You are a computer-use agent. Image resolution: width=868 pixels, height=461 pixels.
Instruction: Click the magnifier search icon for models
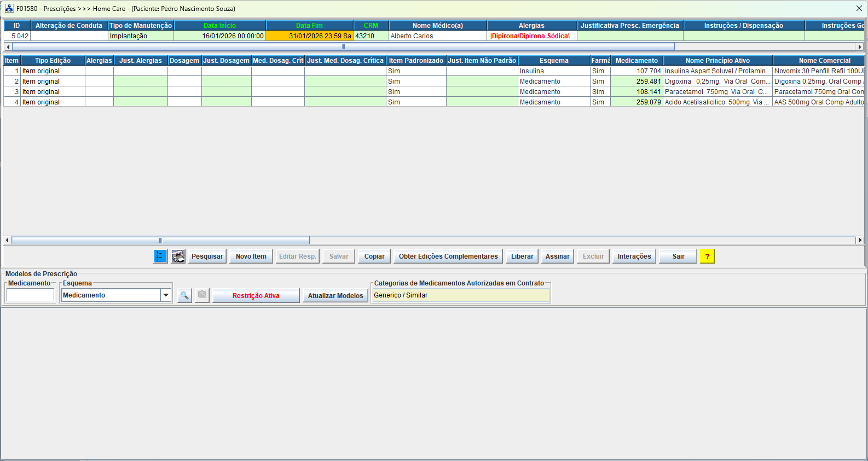pos(184,295)
